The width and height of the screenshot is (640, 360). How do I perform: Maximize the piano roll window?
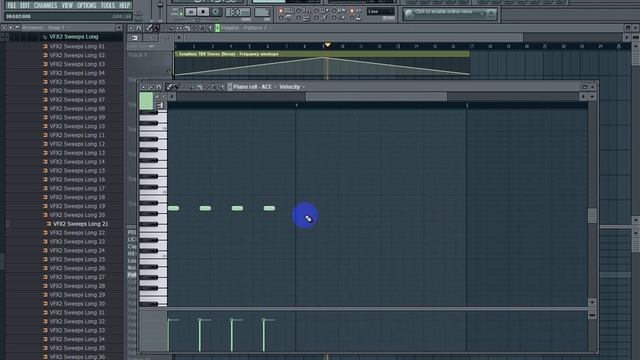584,87
